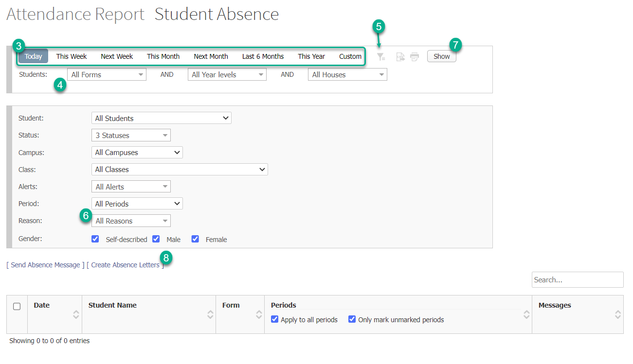The height and width of the screenshot is (364, 633).
Task: Toggle the Apply to all periods checkbox
Action: pyautogui.click(x=275, y=319)
